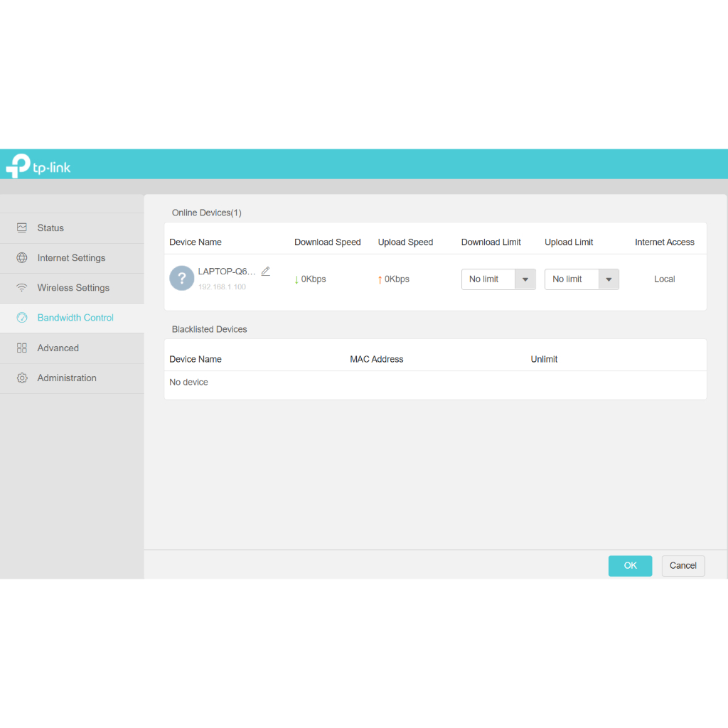
Task: Open the Status menu item
Action: (50, 228)
